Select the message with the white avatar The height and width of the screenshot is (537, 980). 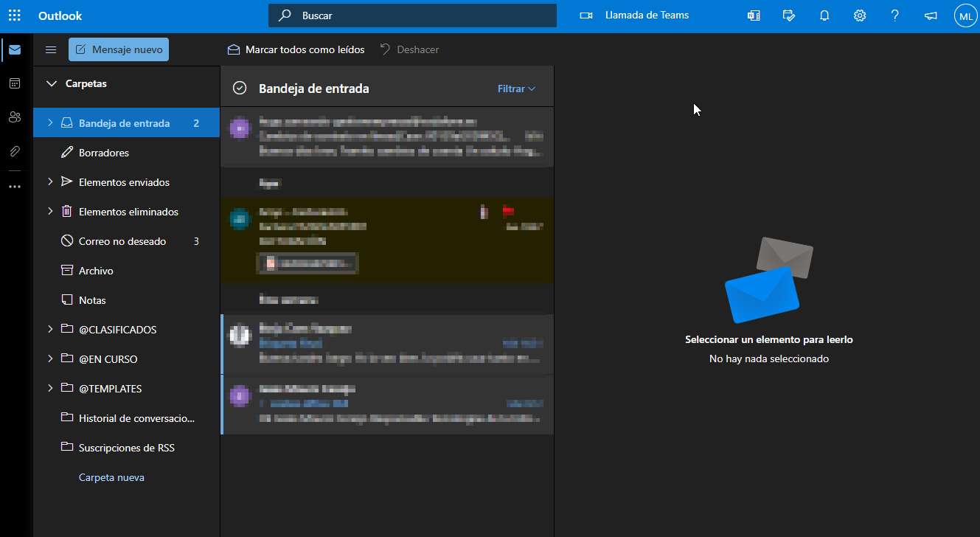coord(387,344)
